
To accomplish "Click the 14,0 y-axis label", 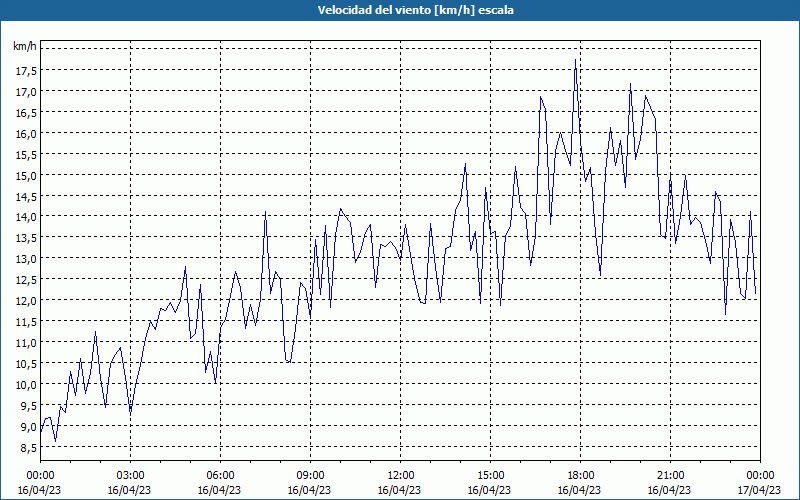I will click(26, 217).
